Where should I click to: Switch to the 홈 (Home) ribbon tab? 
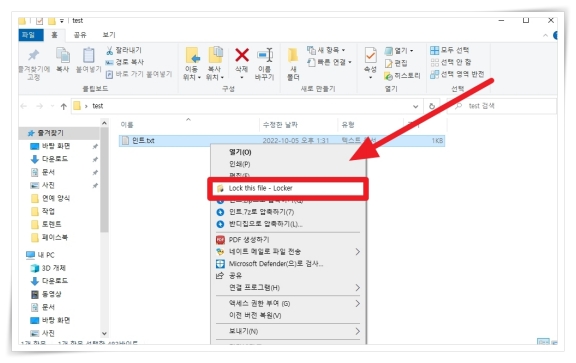click(x=54, y=35)
